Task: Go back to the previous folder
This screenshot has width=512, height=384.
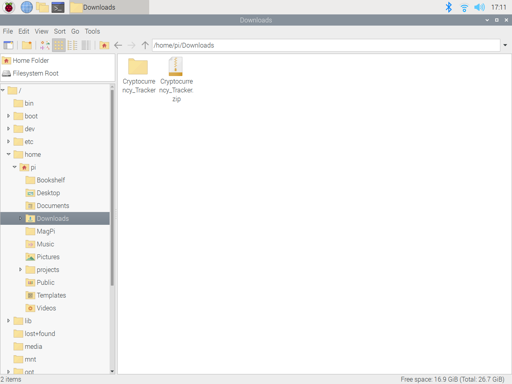Action: 118,45
